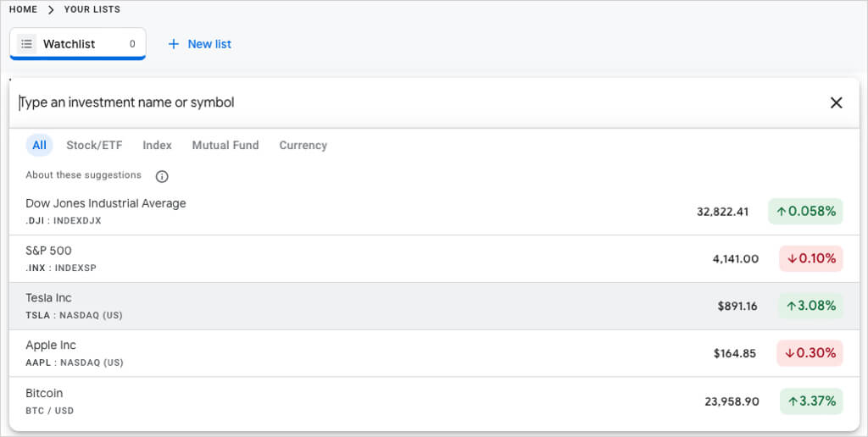The width and height of the screenshot is (868, 437).
Task: Filter suggestions by Index
Action: [x=157, y=145]
